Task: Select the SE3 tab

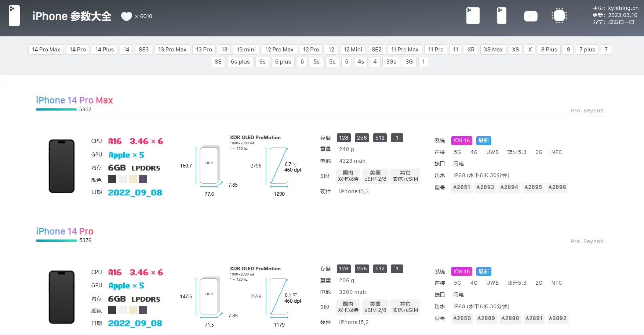Action: point(143,50)
